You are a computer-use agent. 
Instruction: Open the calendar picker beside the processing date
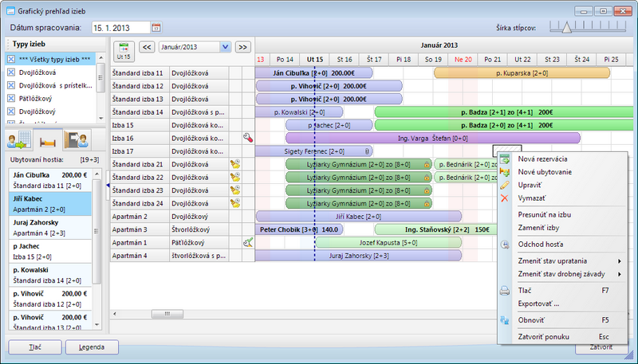pos(156,28)
